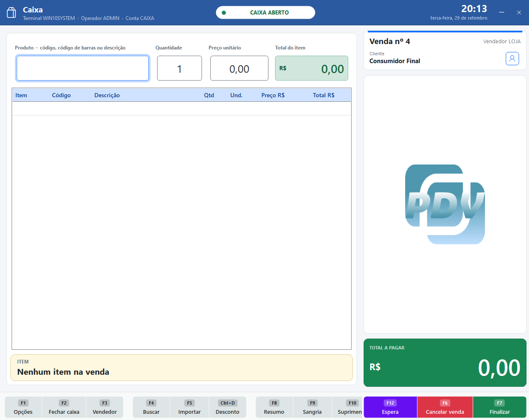Open Opções with the F1 button
The image size is (529, 420).
pyautogui.click(x=23, y=407)
